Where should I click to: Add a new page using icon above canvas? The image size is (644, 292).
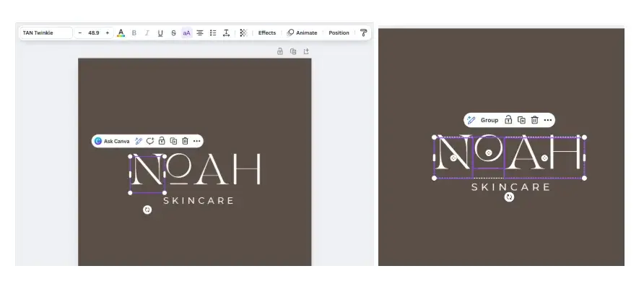(306, 51)
